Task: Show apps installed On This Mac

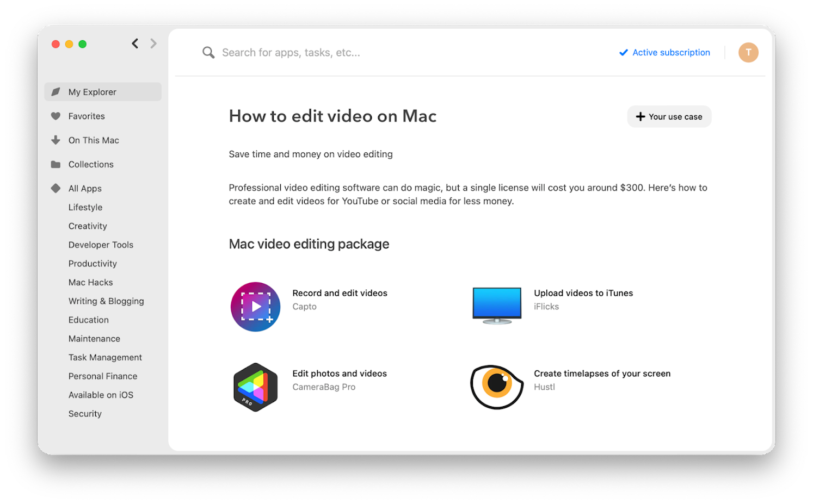Action: click(x=94, y=140)
